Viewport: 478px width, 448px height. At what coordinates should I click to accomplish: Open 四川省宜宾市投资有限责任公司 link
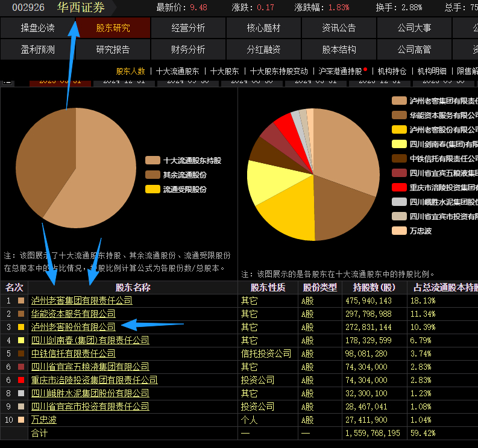(90, 406)
